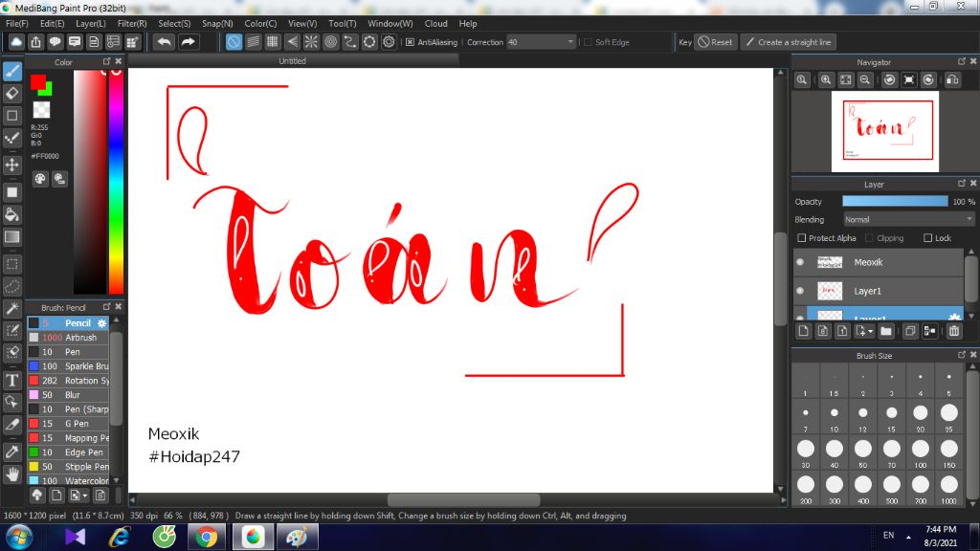Viewport: 980px width, 551px height.
Task: Turn snap off icon
Action: point(234,42)
